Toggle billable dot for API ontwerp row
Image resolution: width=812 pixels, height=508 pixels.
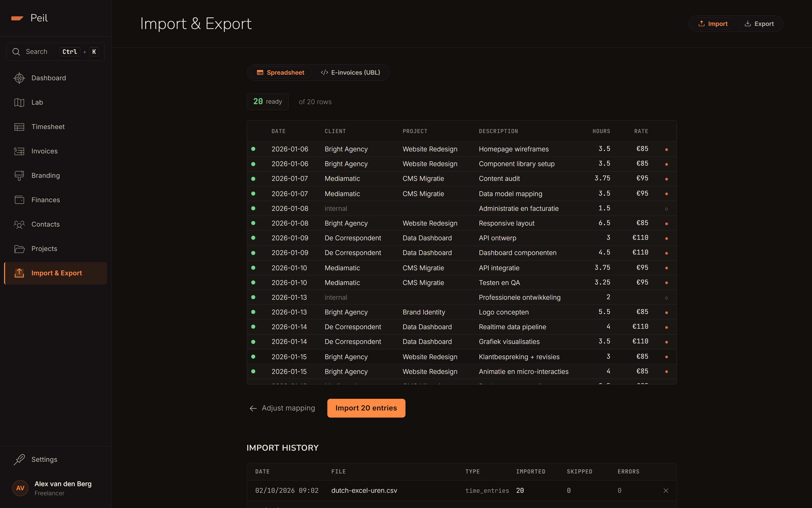coord(666,239)
